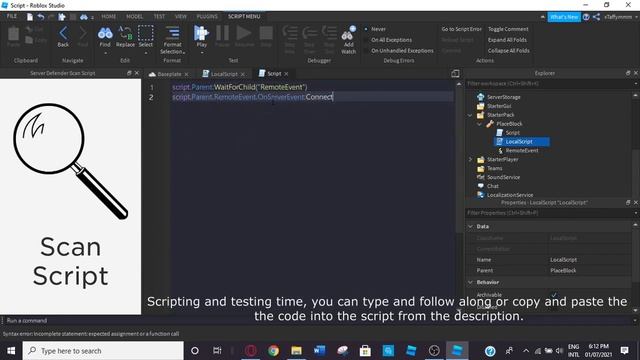
Task: Switch to the MODEL ribbon tab
Action: click(134, 16)
